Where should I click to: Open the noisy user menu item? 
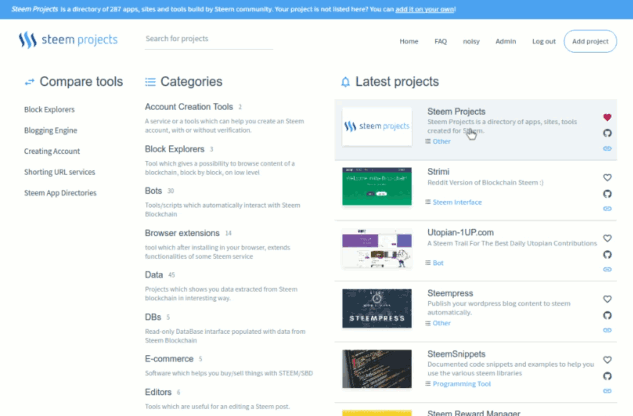point(471,41)
